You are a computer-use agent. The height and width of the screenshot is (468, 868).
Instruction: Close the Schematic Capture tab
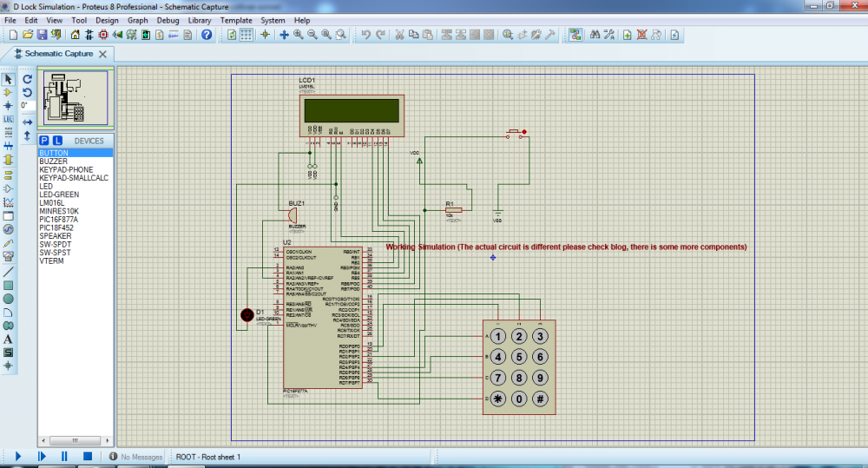coord(102,54)
